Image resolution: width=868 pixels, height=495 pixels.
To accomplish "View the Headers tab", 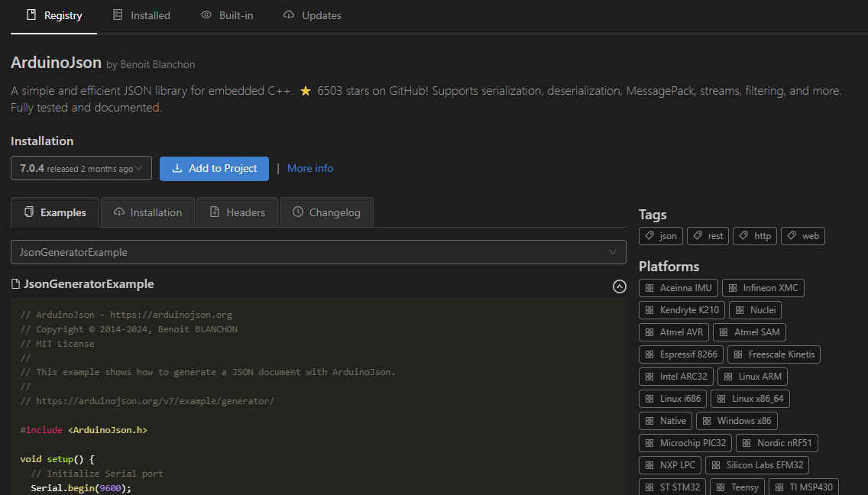I will pyautogui.click(x=237, y=212).
